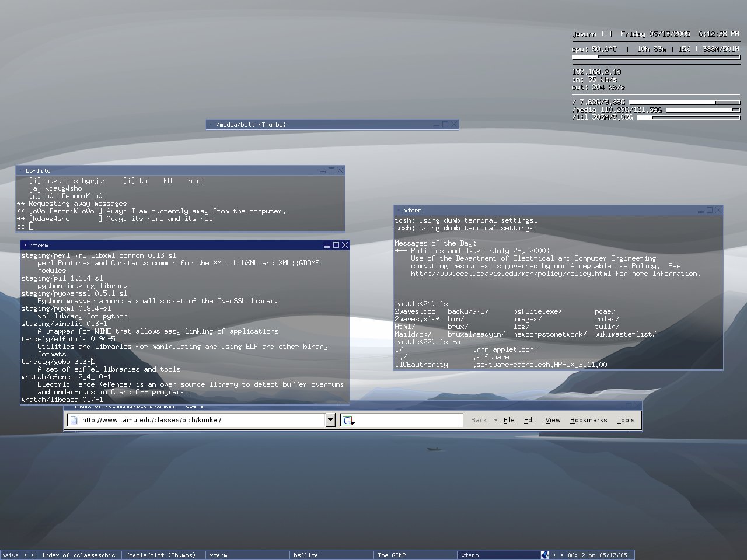Click the Opera address field with tamu.edu URL

click(196, 420)
